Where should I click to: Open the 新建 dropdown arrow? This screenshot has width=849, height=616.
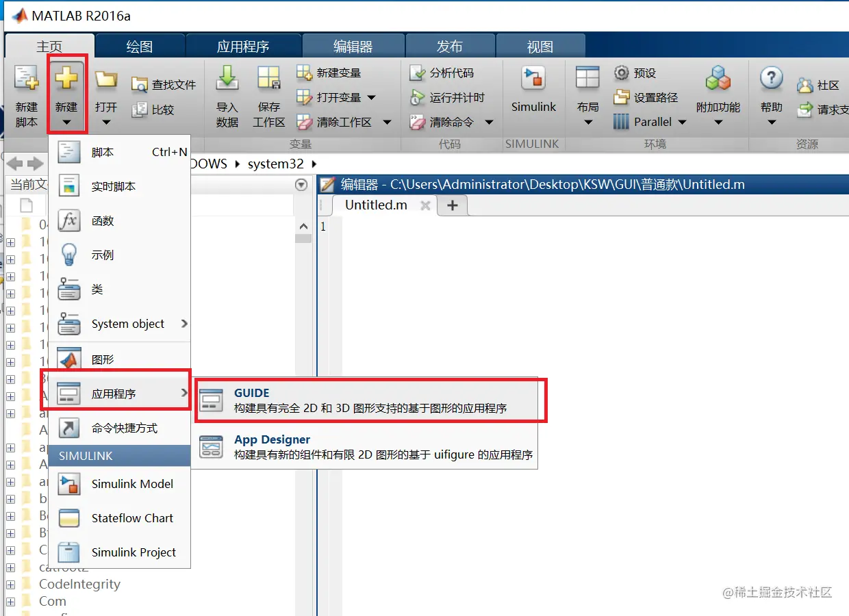point(66,123)
